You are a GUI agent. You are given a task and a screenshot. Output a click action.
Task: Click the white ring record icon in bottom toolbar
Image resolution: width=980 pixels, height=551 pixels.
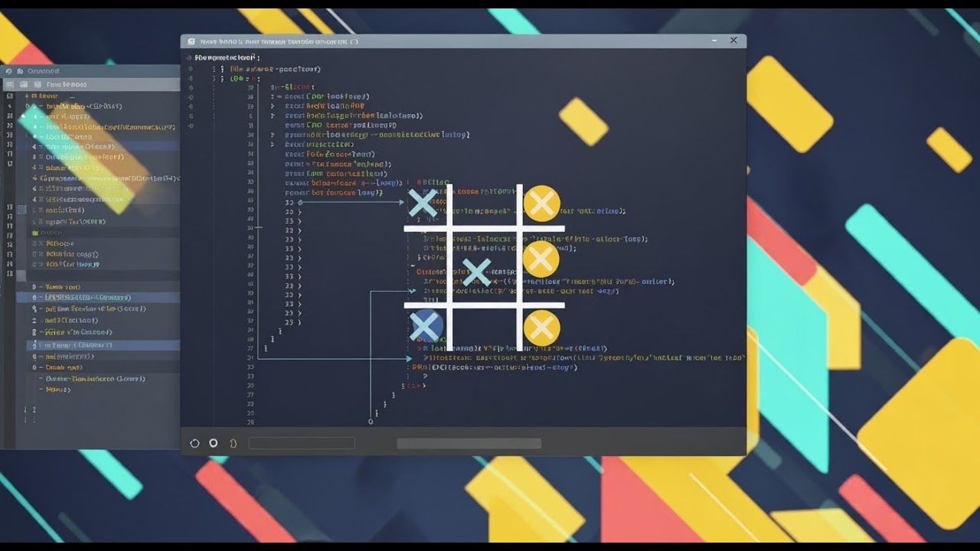pos(214,443)
